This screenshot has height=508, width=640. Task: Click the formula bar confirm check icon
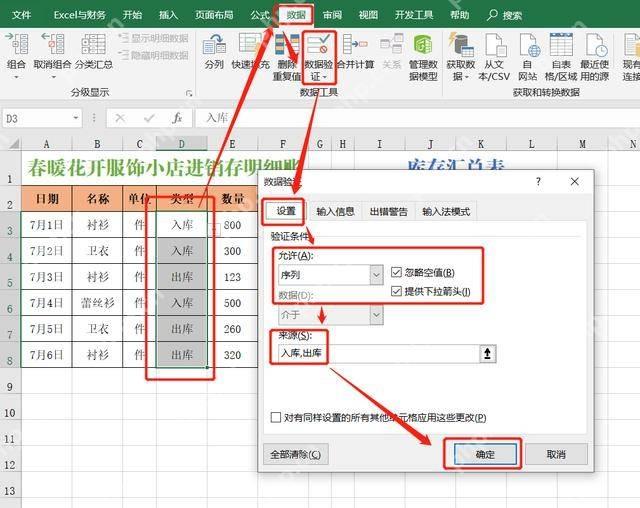coord(149,118)
